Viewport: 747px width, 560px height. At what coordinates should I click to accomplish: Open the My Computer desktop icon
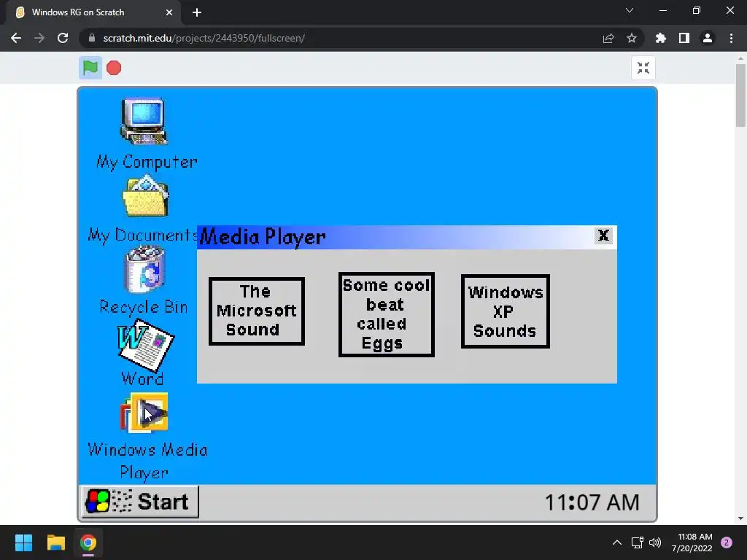coord(144,122)
